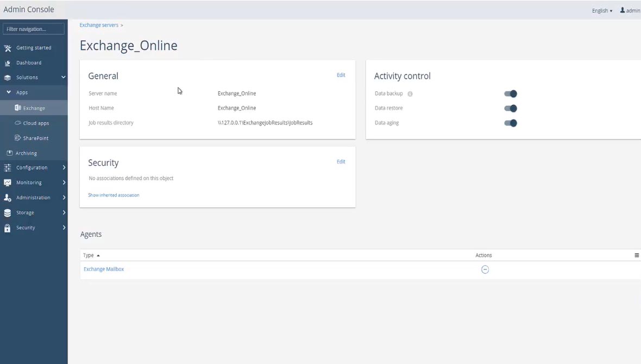641x364 pixels.
Task: Disable the Data backup toggle
Action: pyautogui.click(x=511, y=94)
